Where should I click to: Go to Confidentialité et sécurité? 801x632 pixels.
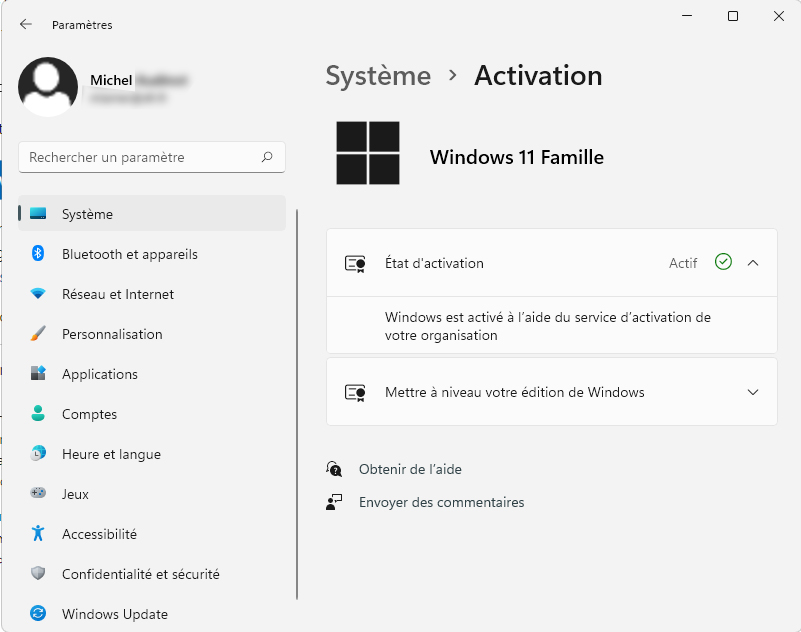coord(152,573)
